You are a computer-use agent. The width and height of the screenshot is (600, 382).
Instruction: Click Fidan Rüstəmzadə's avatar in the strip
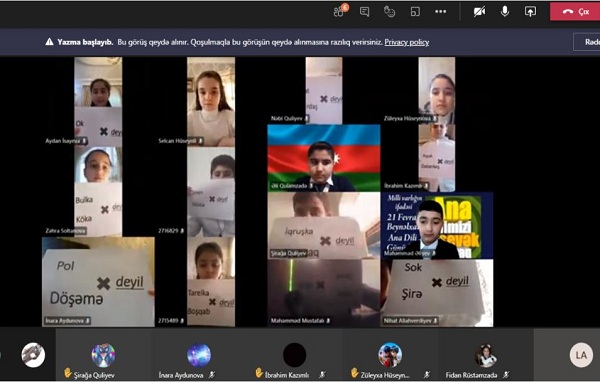click(486, 355)
